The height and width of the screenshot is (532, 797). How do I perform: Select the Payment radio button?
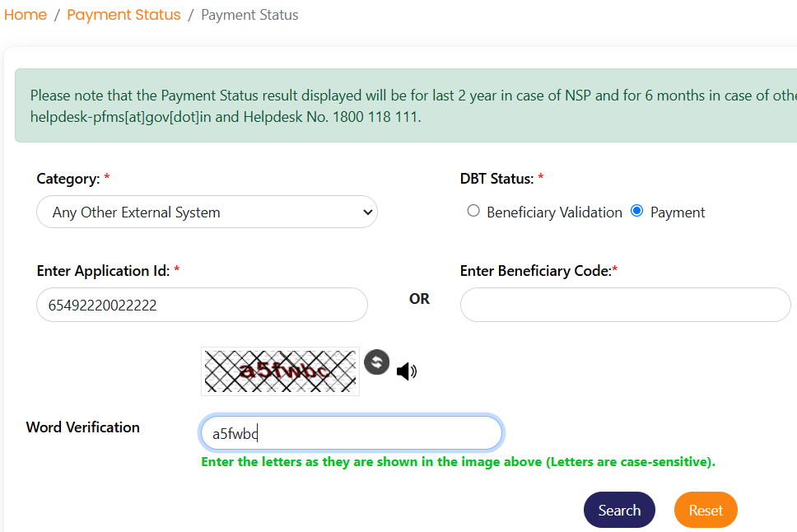(x=637, y=211)
